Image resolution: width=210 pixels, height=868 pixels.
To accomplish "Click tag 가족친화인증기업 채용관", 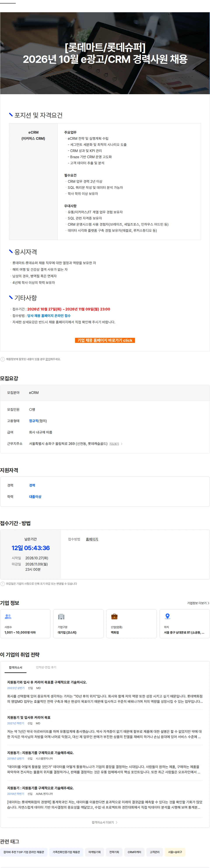I will point(66,852).
